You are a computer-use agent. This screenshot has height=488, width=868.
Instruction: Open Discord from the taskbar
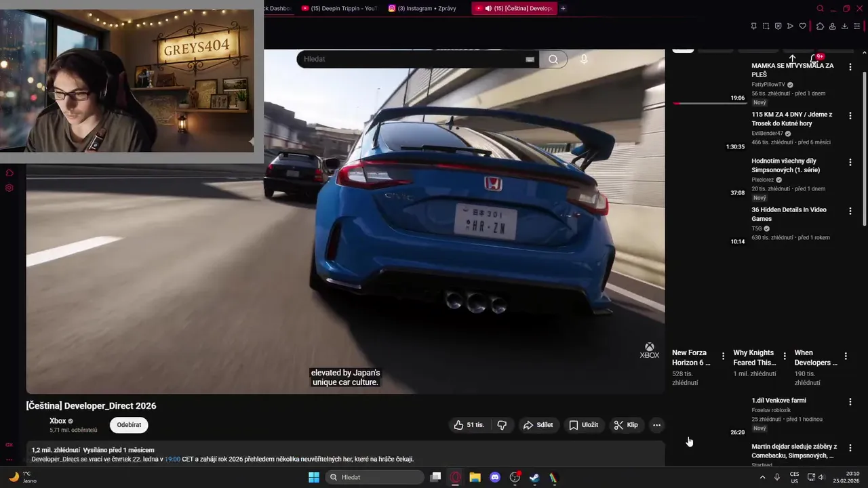pyautogui.click(x=495, y=477)
